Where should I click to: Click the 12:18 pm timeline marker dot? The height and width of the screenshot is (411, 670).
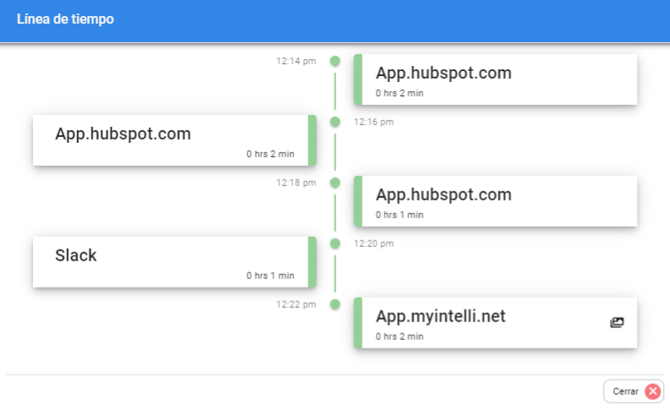point(335,183)
